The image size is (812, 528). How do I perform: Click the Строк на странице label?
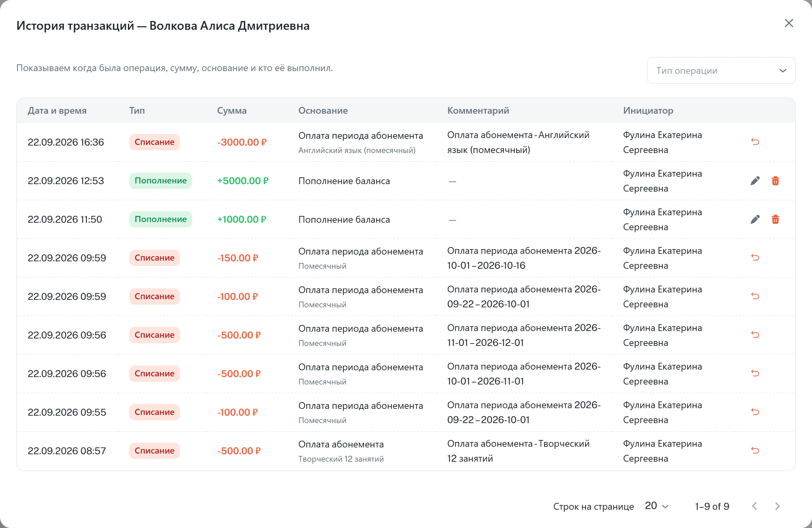593,506
